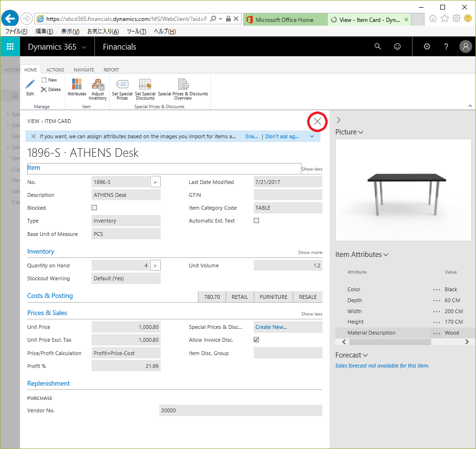Close the View - Item Card browser tab
Screen dimensions: 476x449
406,20
